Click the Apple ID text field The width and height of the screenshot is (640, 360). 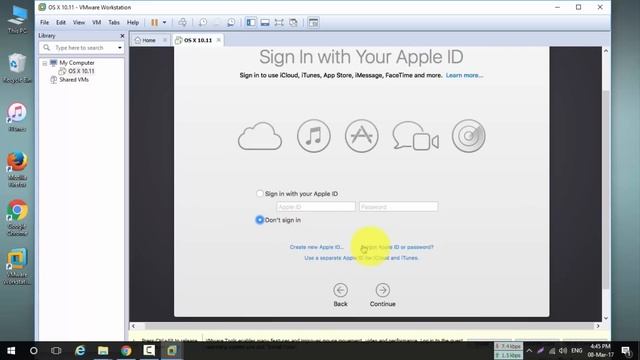click(316, 207)
